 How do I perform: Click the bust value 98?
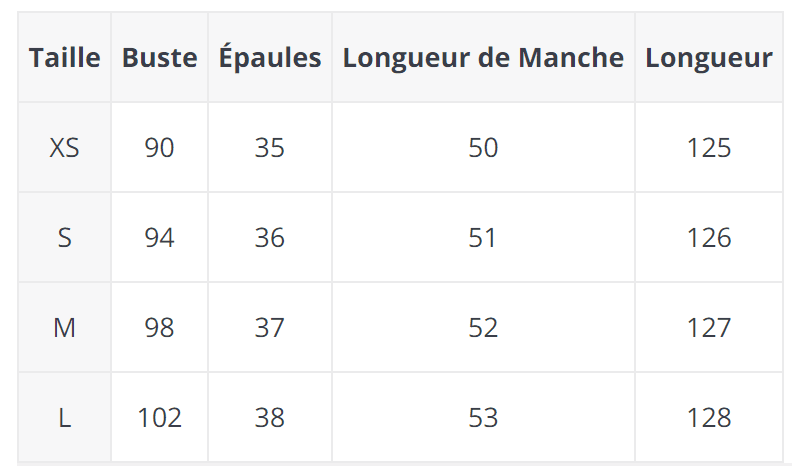159,328
